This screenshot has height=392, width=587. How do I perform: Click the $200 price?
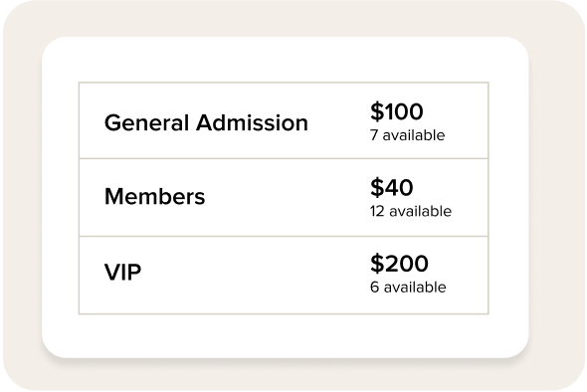(x=399, y=264)
